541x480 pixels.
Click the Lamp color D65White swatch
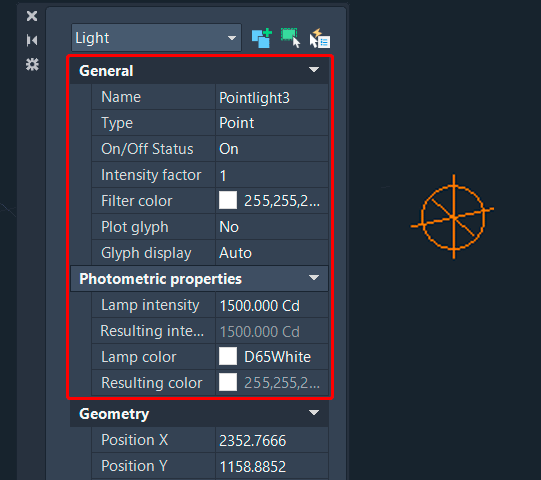[228, 356]
